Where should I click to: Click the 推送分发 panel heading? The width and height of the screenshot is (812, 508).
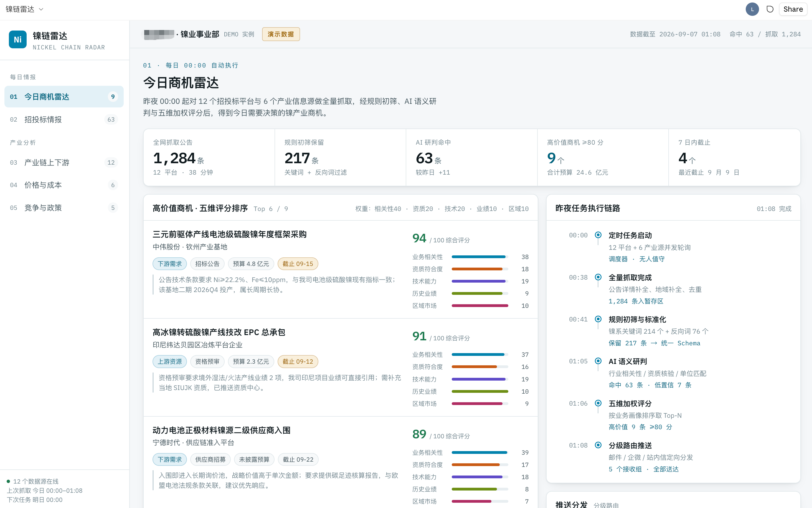[x=571, y=504]
